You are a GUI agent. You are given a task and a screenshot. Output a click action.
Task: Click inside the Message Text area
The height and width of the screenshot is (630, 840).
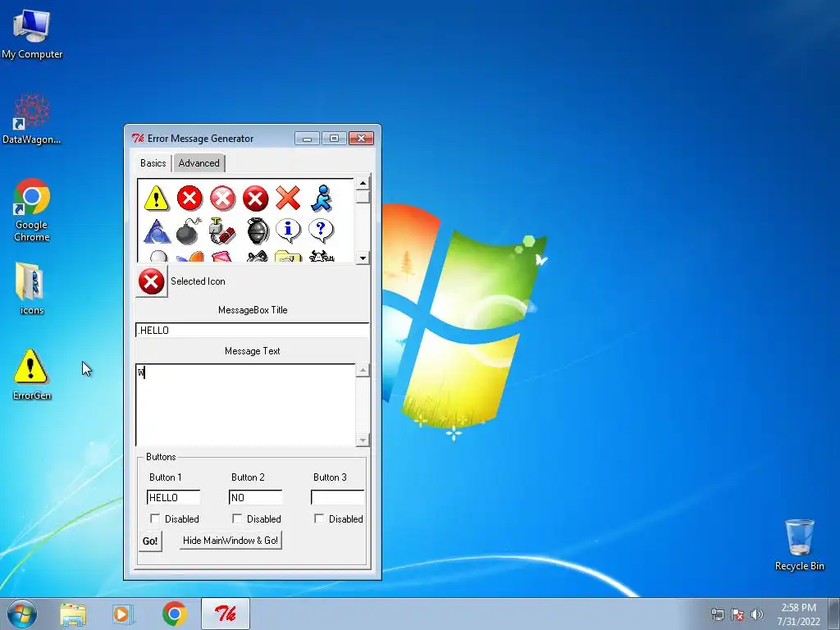point(246,405)
